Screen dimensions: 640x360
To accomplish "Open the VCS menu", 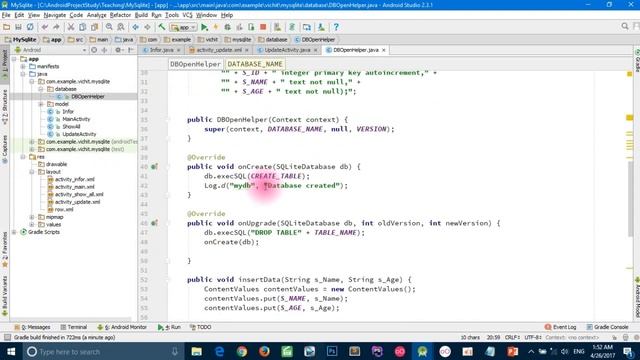I will point(187,15).
